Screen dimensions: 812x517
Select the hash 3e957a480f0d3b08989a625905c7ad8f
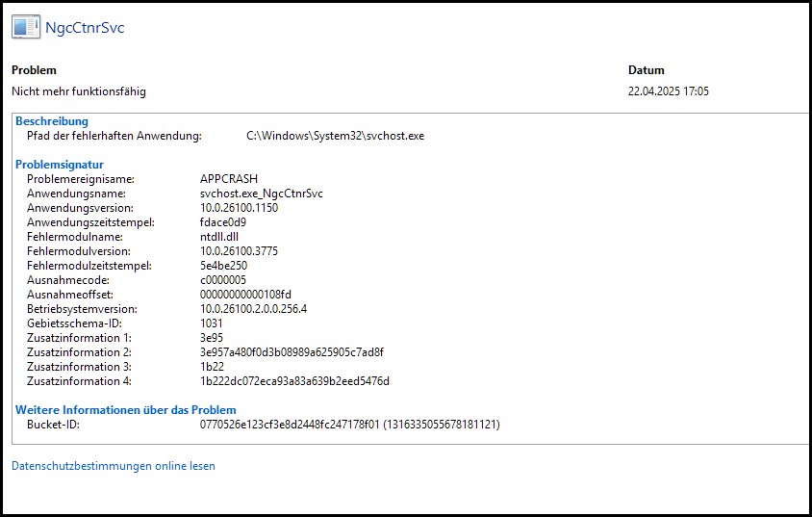pyautogui.click(x=292, y=352)
